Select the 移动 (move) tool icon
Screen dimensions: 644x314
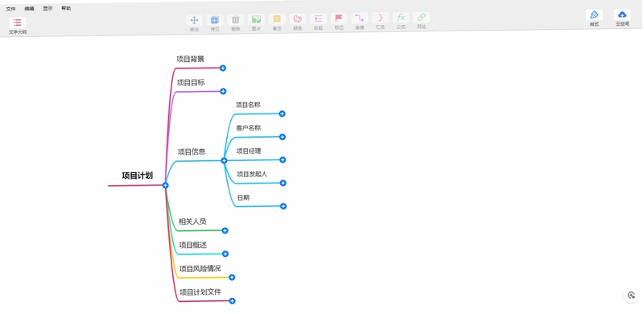[x=194, y=20]
